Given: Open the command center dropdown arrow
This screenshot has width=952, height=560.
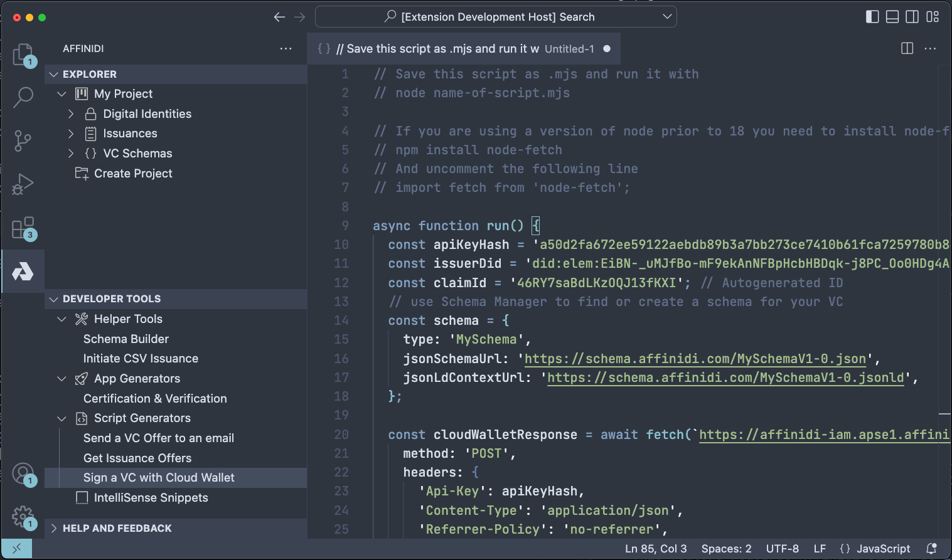Looking at the screenshot, I should pos(667,17).
